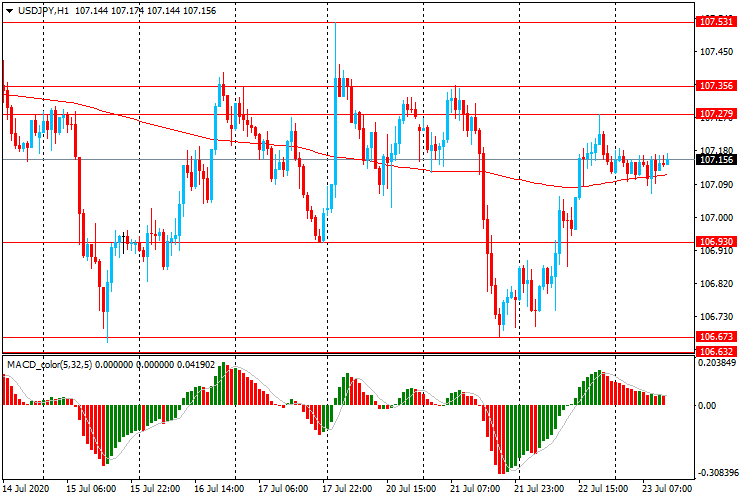Click the 15 Jul 22:00 time axis label
The height and width of the screenshot is (500, 740).
coord(155,488)
